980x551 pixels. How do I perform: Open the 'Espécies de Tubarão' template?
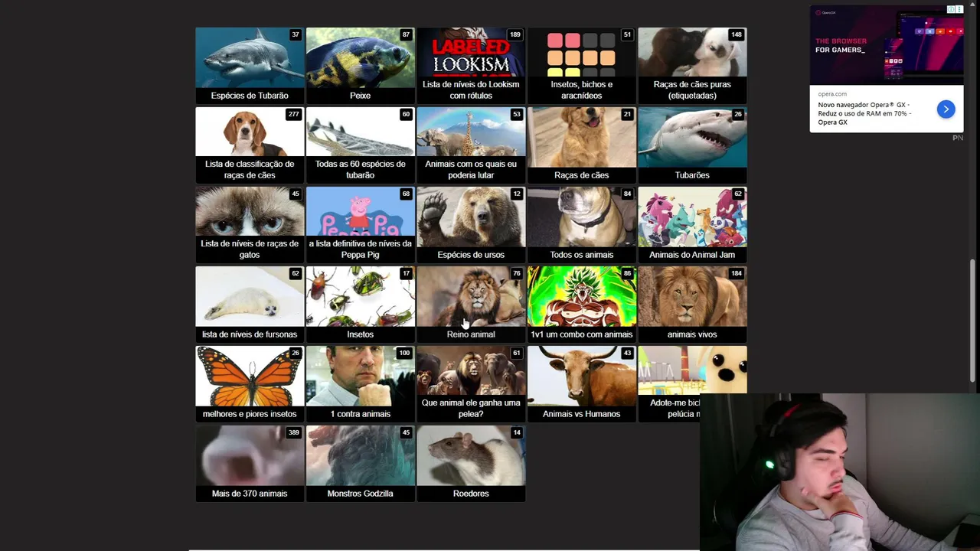point(250,65)
